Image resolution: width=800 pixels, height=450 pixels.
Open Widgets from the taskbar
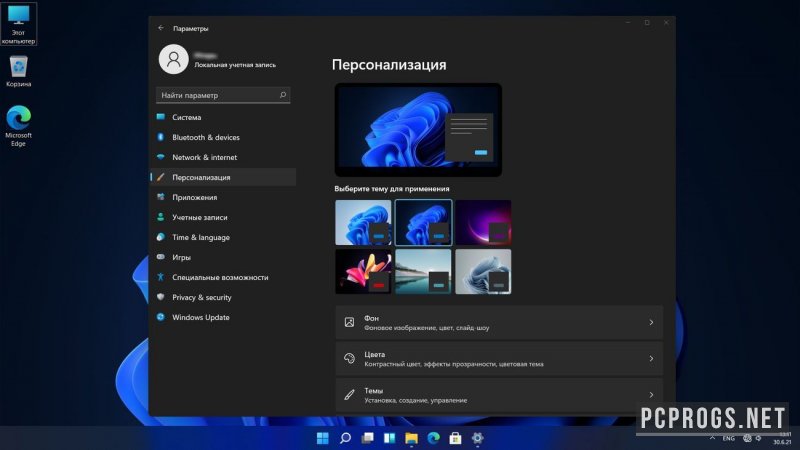(x=390, y=438)
